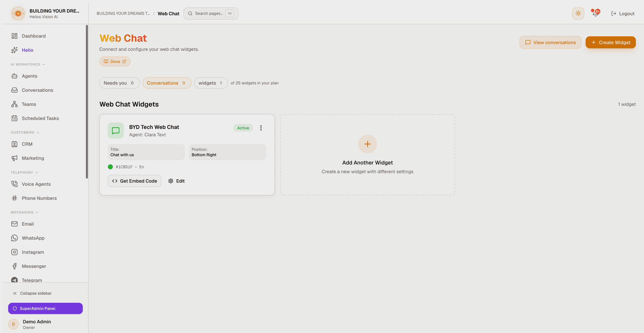
Task: Open the Telegram icon in sidebar
Action: click(x=14, y=280)
